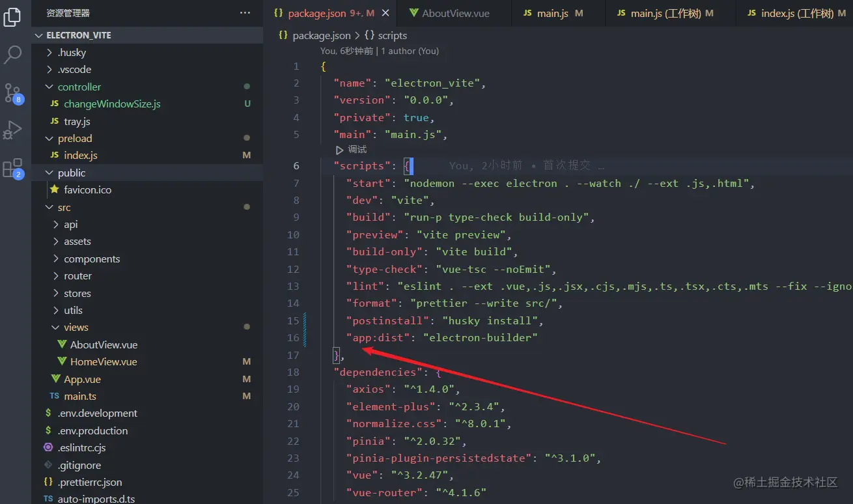Open the Search view icon
Image resolution: width=853 pixels, height=504 pixels.
point(12,55)
